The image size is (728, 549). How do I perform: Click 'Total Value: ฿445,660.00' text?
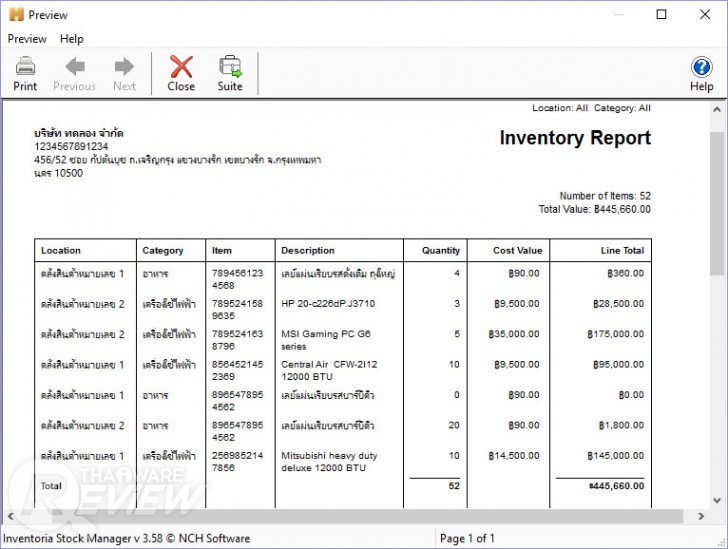click(x=594, y=209)
